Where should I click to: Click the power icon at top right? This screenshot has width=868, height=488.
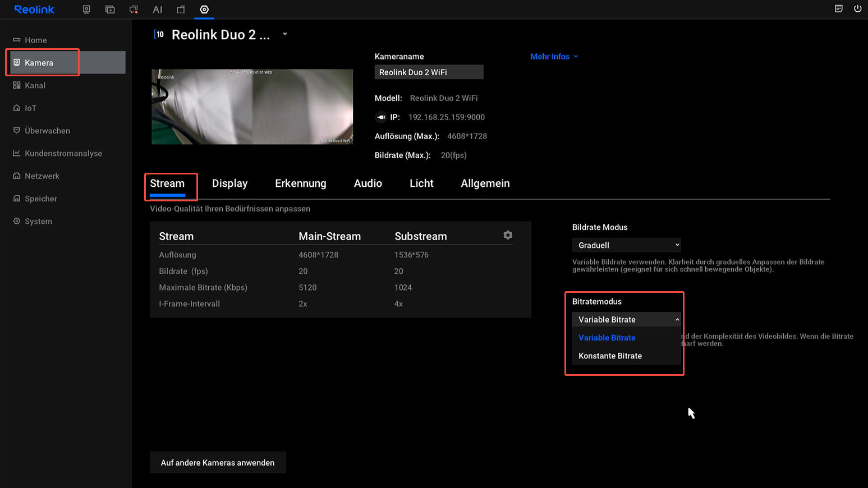point(858,8)
